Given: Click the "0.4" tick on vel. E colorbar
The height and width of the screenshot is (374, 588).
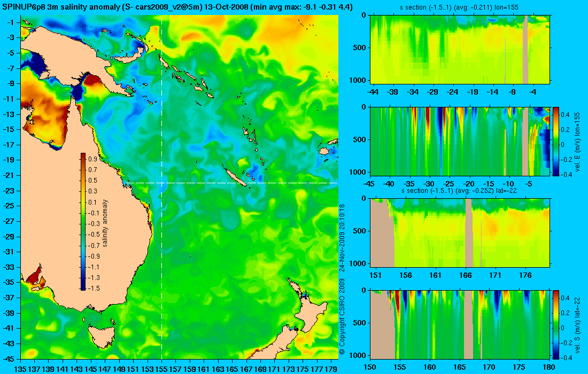Looking at the screenshot, I should point(565,115).
